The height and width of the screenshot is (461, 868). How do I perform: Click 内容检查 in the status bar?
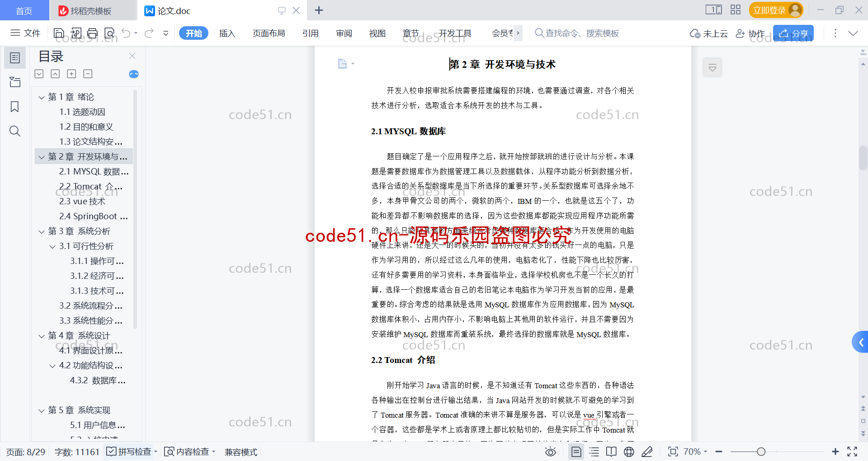click(x=189, y=452)
